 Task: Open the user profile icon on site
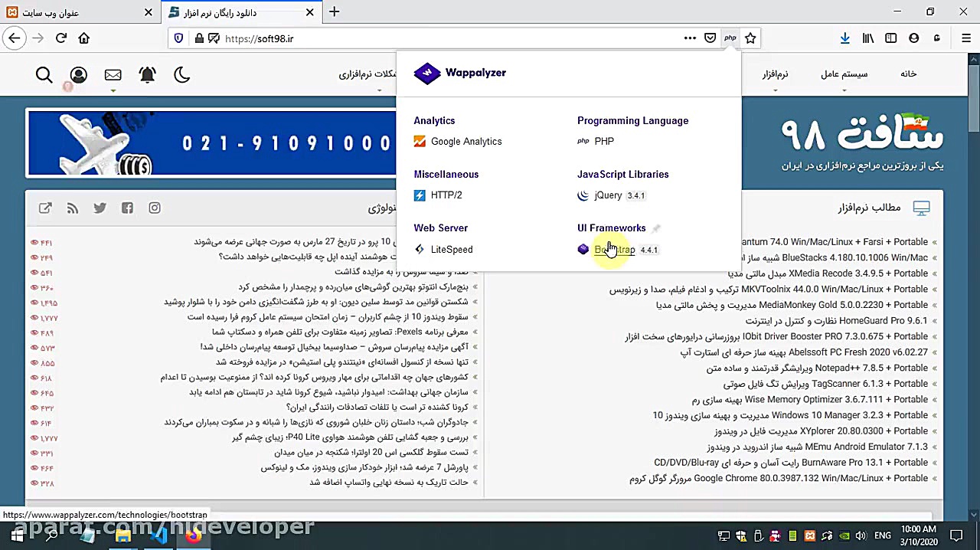78,74
